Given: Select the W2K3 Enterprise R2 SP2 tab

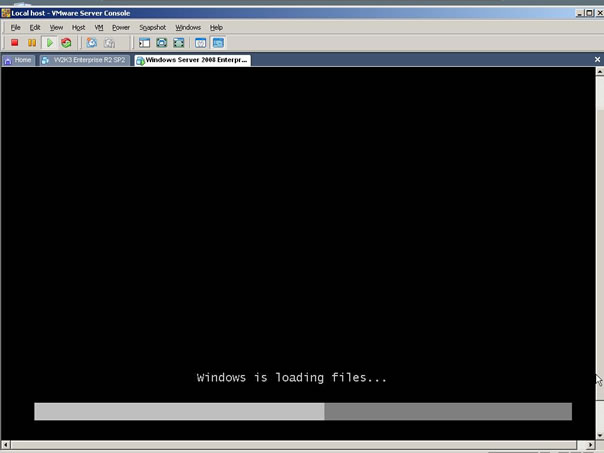Looking at the screenshot, I should coord(84,60).
